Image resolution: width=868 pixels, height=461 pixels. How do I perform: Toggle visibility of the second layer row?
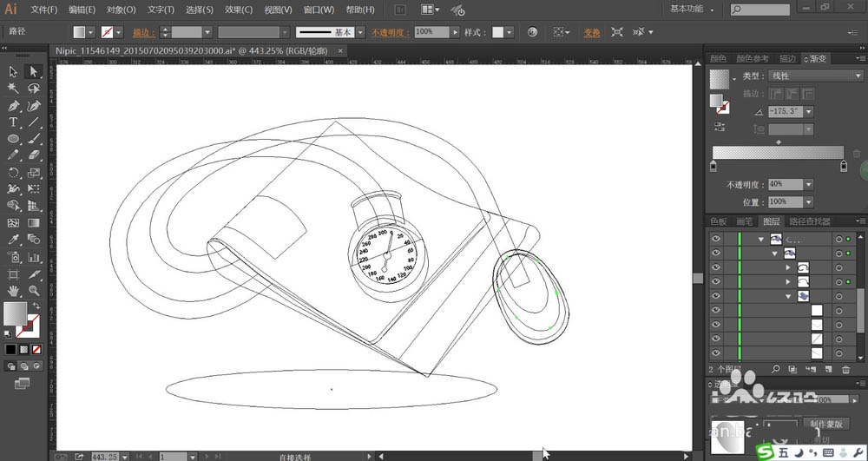pos(716,254)
